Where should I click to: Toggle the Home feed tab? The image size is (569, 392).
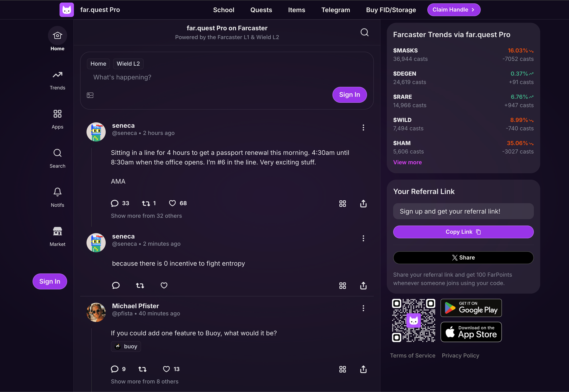98,63
